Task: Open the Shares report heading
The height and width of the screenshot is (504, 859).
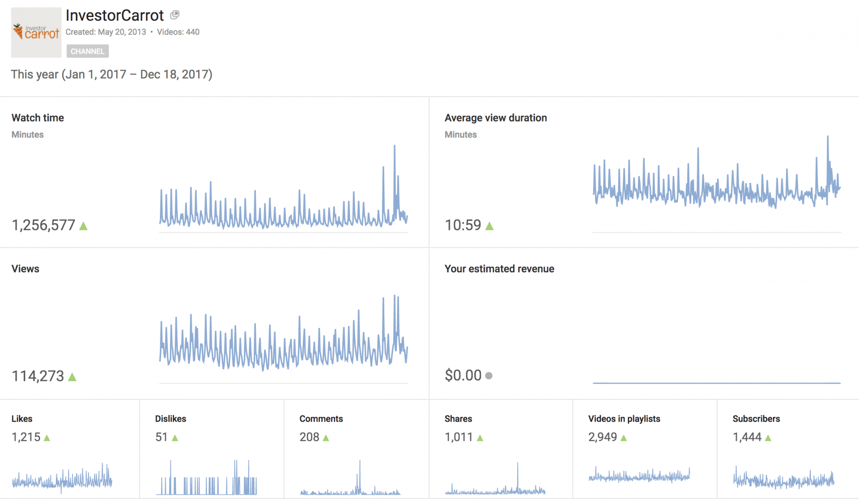Action: [458, 419]
